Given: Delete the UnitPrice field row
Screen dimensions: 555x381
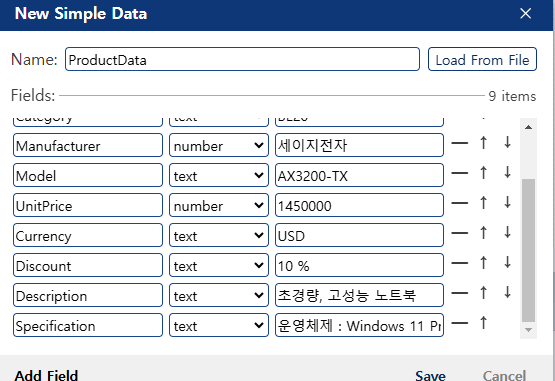Looking at the screenshot, I should point(459,203).
